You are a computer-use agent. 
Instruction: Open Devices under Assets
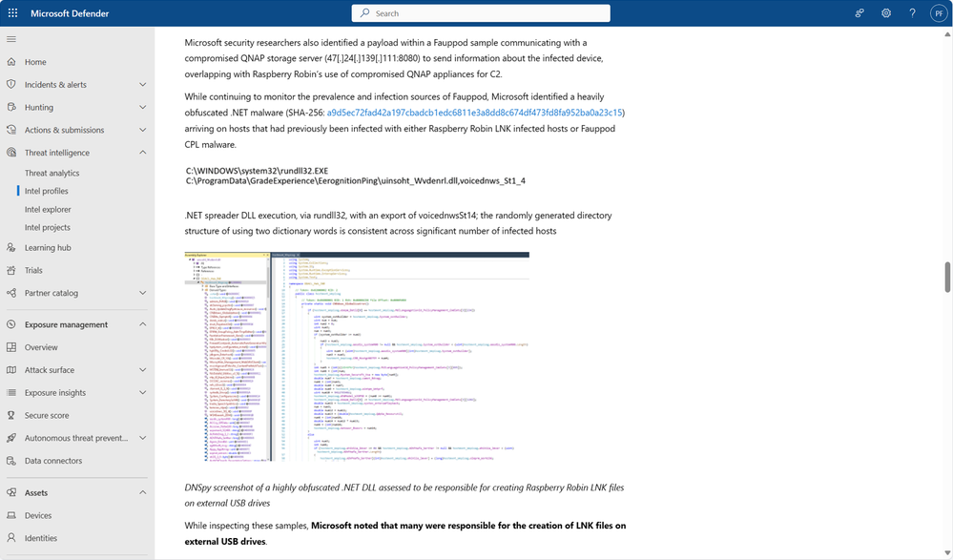[38, 515]
